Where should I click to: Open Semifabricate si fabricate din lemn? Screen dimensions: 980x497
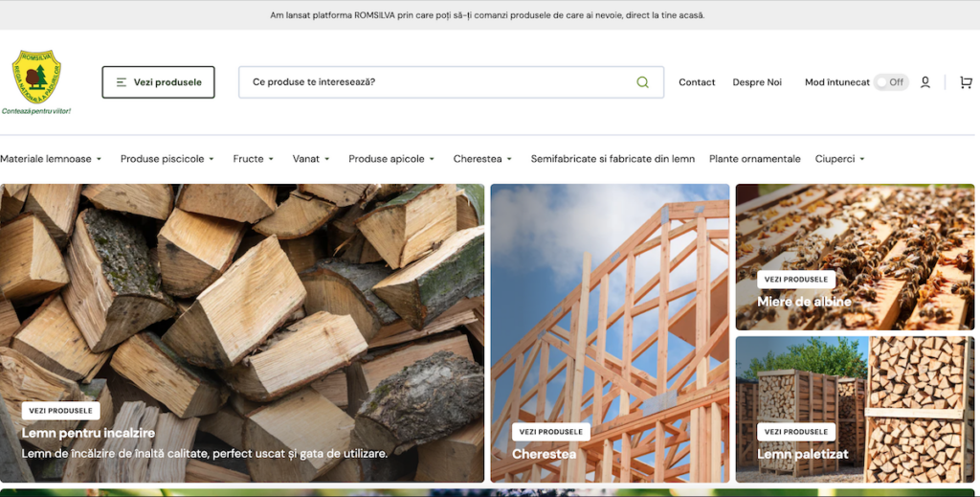click(x=612, y=159)
